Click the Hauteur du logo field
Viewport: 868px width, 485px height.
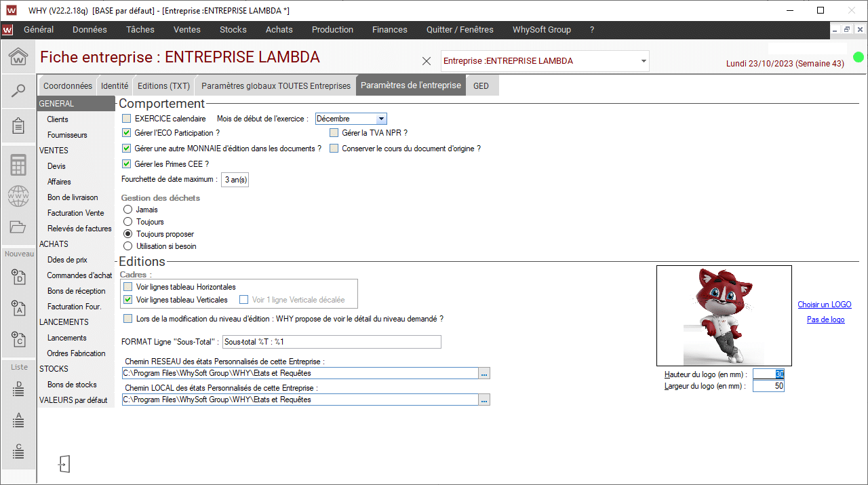coord(768,374)
